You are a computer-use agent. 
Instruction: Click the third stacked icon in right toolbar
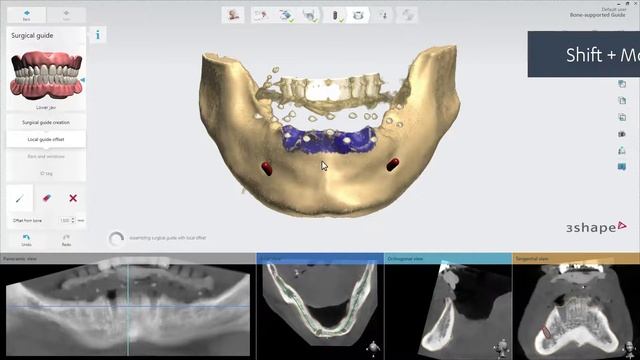622,117
